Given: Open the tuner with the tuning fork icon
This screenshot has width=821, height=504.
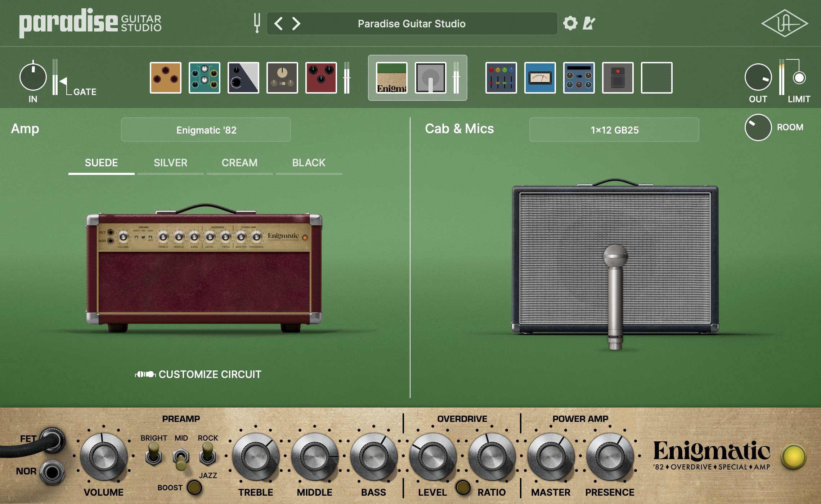Looking at the screenshot, I should click(x=258, y=24).
